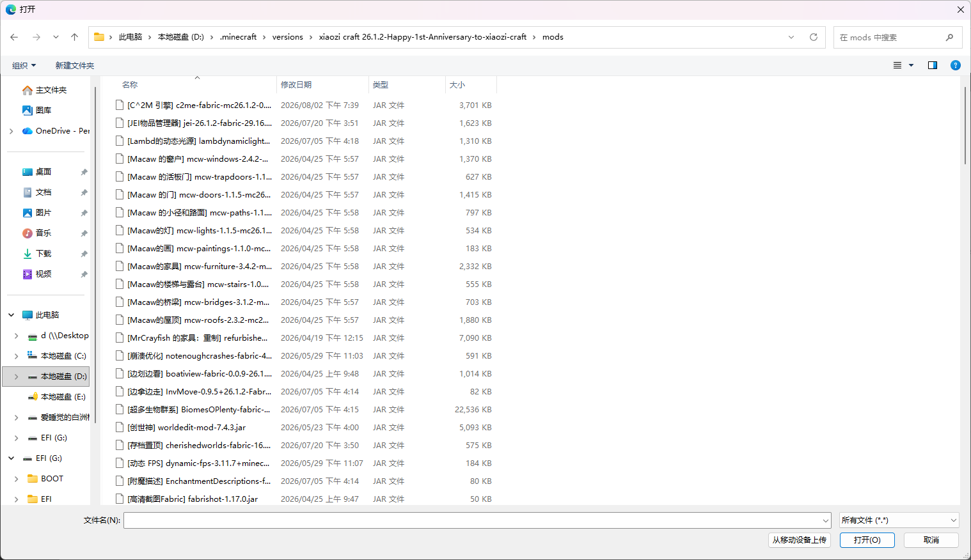Sort by 大小 size column header

point(471,84)
